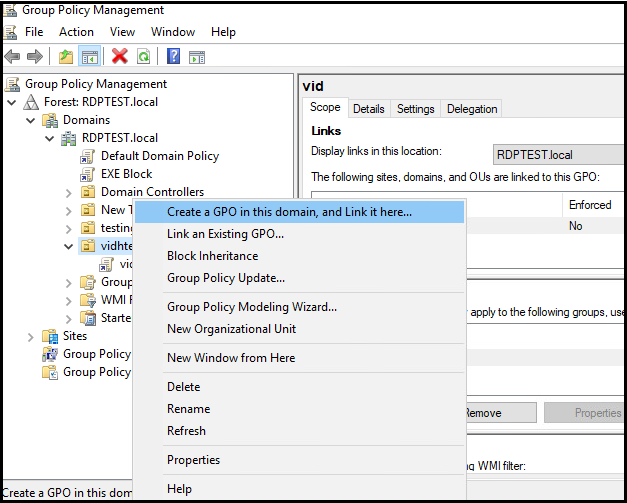
Task: Collapse the Forest: RDPTEST.local node
Action: pos(12,102)
